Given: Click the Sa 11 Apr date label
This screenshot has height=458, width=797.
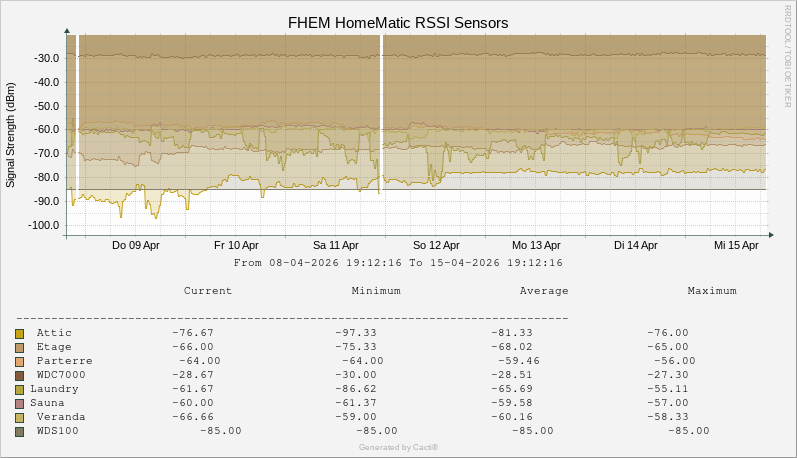Looking at the screenshot, I should [335, 245].
